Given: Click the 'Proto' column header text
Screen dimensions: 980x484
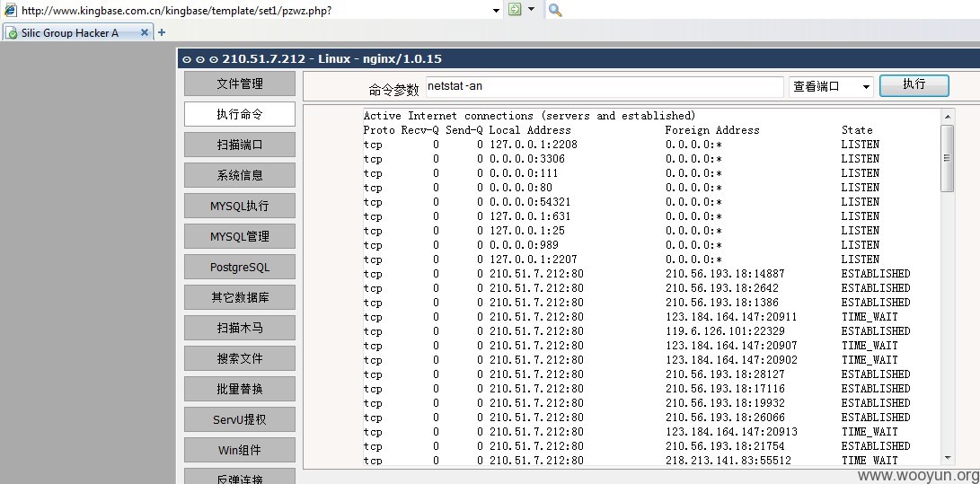Looking at the screenshot, I should [x=379, y=130].
